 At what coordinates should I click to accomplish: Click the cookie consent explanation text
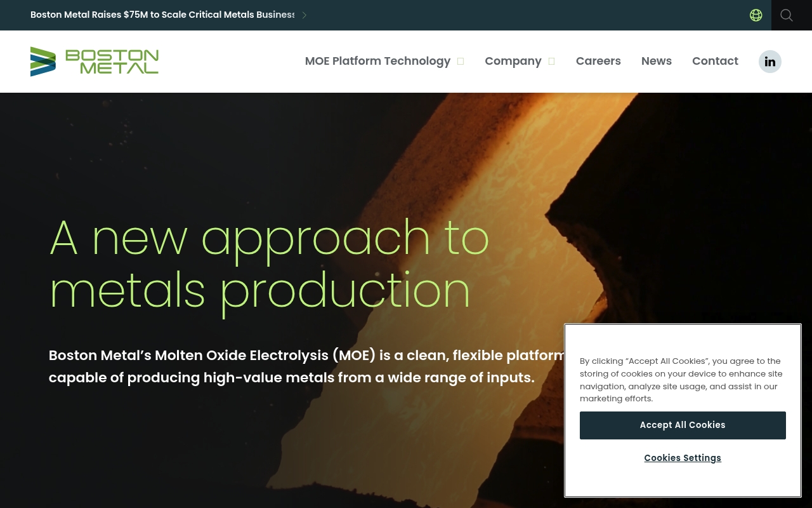click(681, 380)
